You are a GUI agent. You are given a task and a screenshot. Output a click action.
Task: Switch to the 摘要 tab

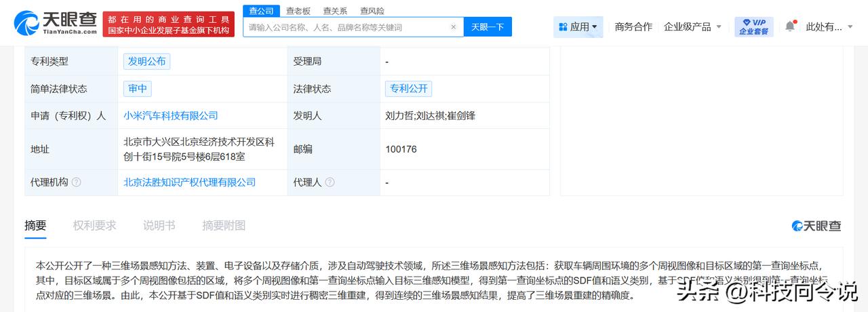pos(35,226)
